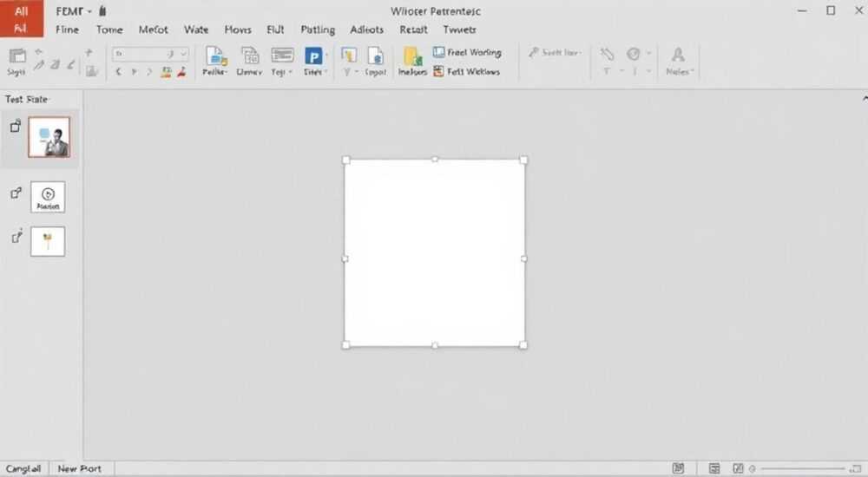Viewport: 868px width, 477px height.
Task: Open the Nieles person icon
Action: (x=678, y=55)
